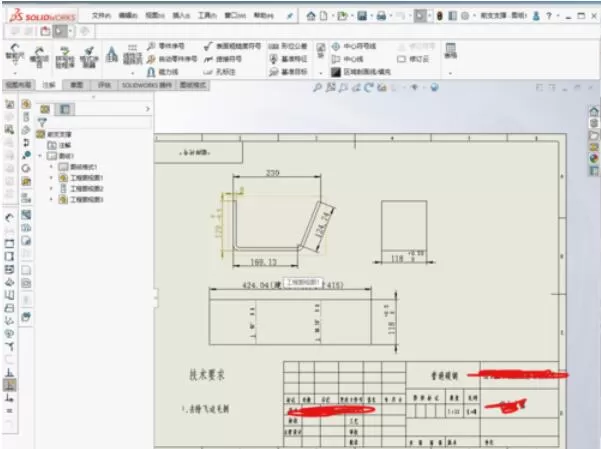Open the dropdown arrow next to the Save icon
The width and height of the screenshot is (601, 449).
coord(371,16)
